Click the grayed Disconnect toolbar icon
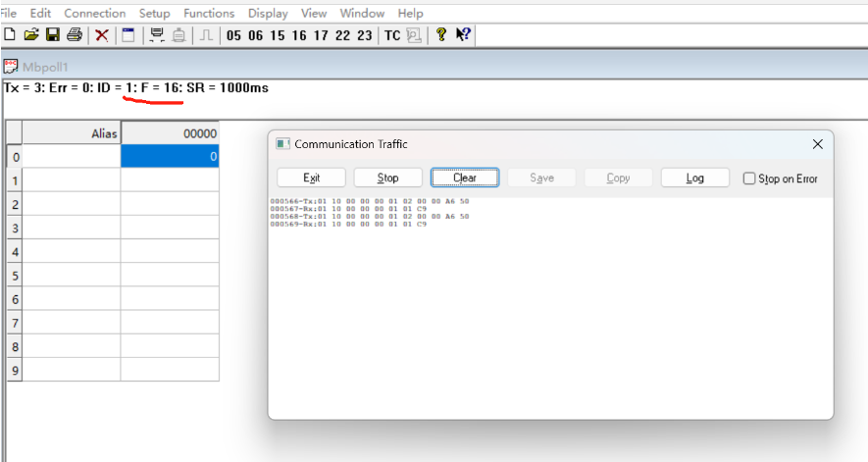Viewport: 868px width, 462px height. click(179, 35)
